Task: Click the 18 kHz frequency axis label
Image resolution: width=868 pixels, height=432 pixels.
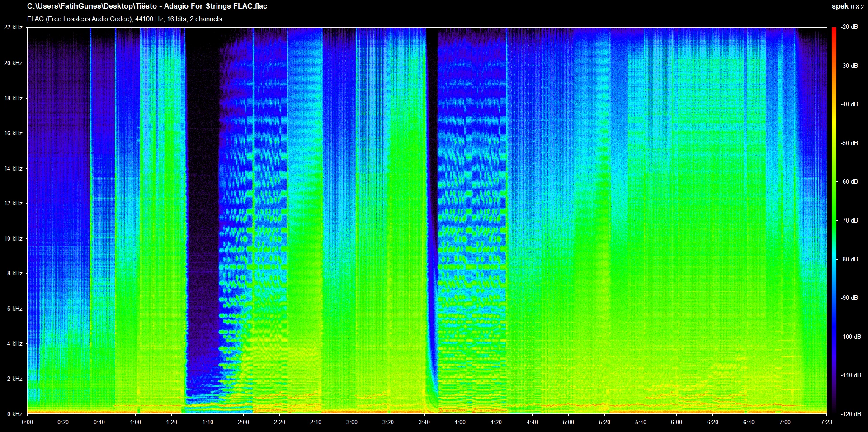Action: 13,98
